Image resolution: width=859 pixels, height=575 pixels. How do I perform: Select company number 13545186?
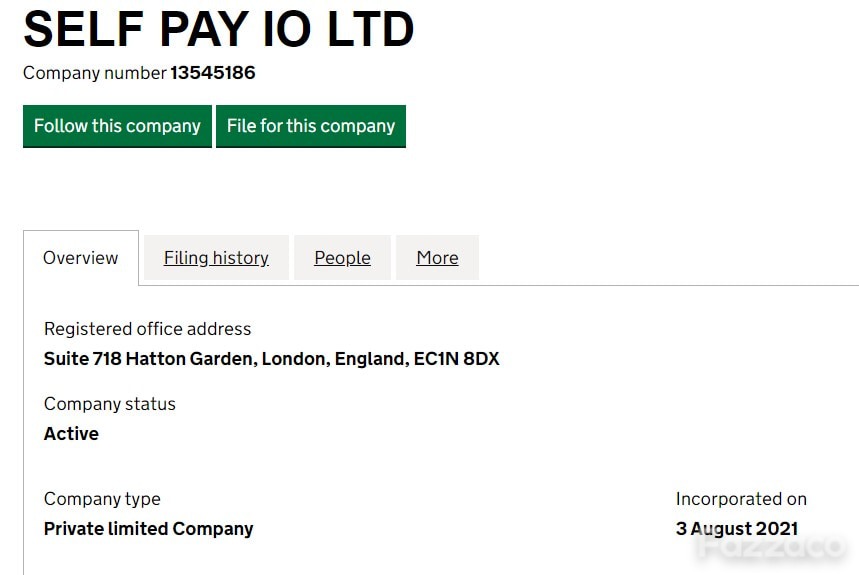pos(213,73)
